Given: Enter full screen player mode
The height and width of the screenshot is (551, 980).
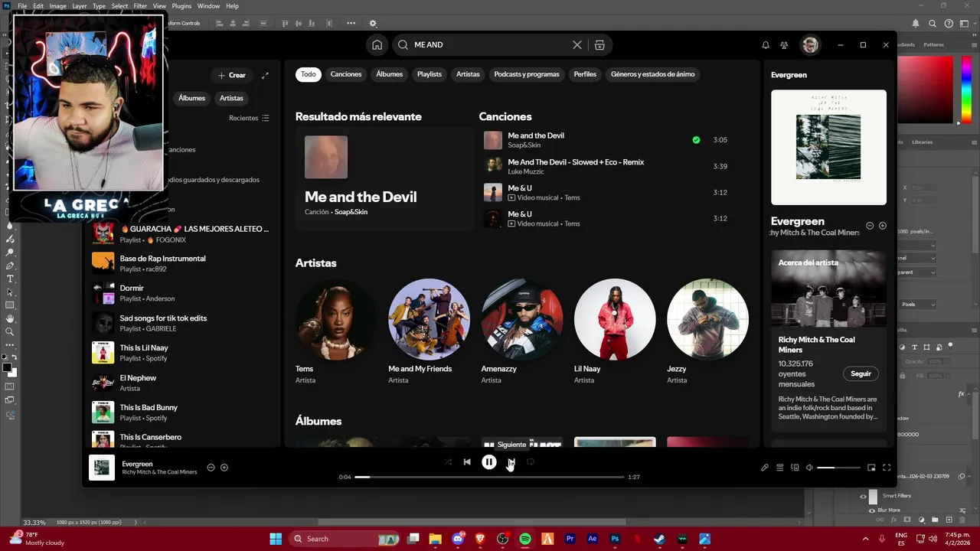Looking at the screenshot, I should (x=887, y=468).
